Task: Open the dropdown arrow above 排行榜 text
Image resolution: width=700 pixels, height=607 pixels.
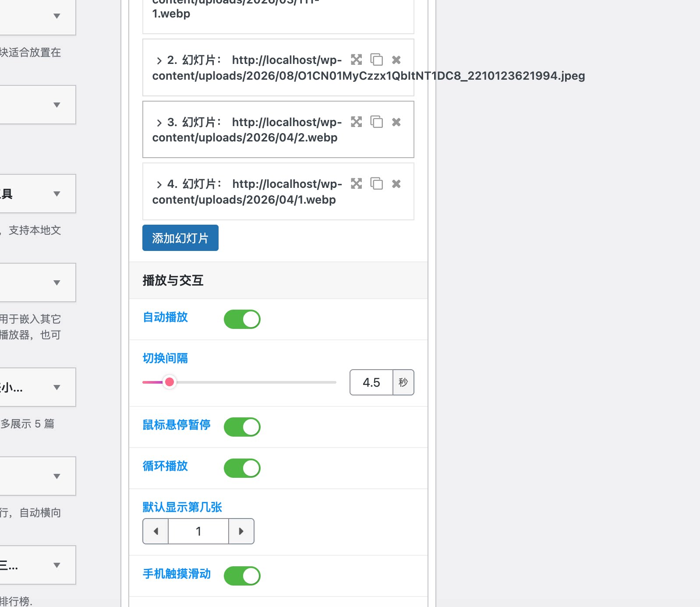Action: pyautogui.click(x=57, y=565)
